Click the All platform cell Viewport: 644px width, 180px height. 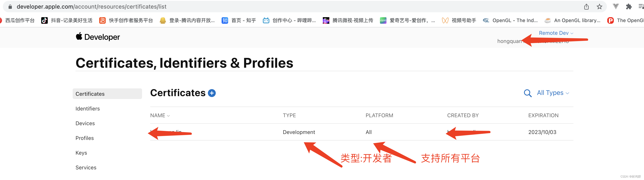point(369,132)
